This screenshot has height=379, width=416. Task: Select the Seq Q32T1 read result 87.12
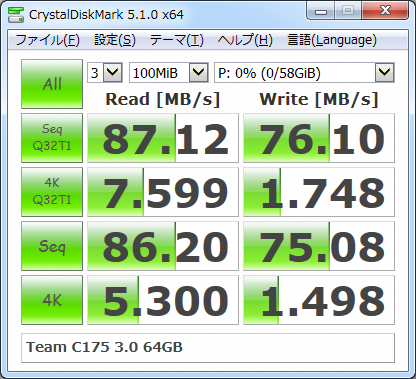pyautogui.click(x=163, y=138)
